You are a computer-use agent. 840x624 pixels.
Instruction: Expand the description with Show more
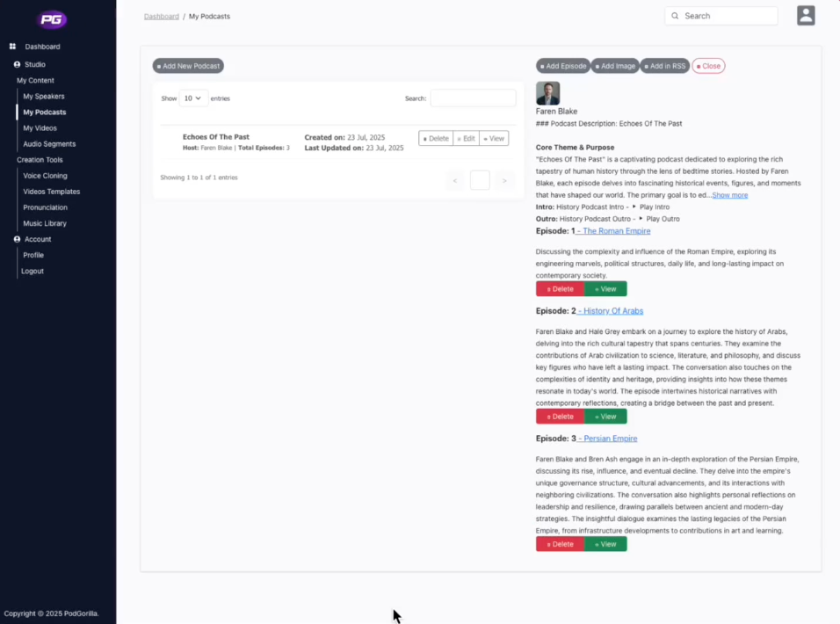729,195
